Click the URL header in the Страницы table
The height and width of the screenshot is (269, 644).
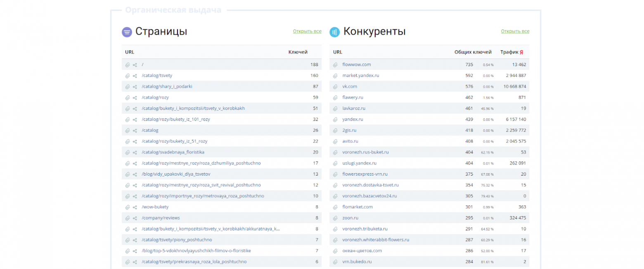point(130,52)
